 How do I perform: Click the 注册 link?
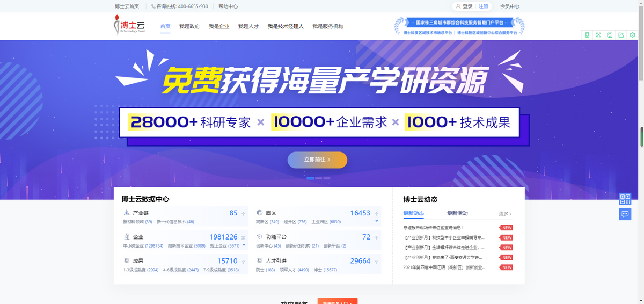pyautogui.click(x=484, y=6)
